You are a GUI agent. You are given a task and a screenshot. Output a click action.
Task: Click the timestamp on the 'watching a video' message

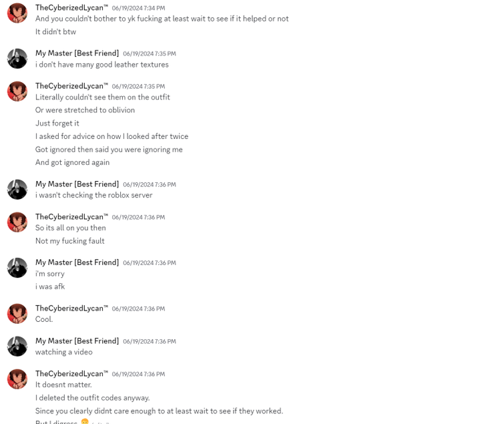click(150, 341)
